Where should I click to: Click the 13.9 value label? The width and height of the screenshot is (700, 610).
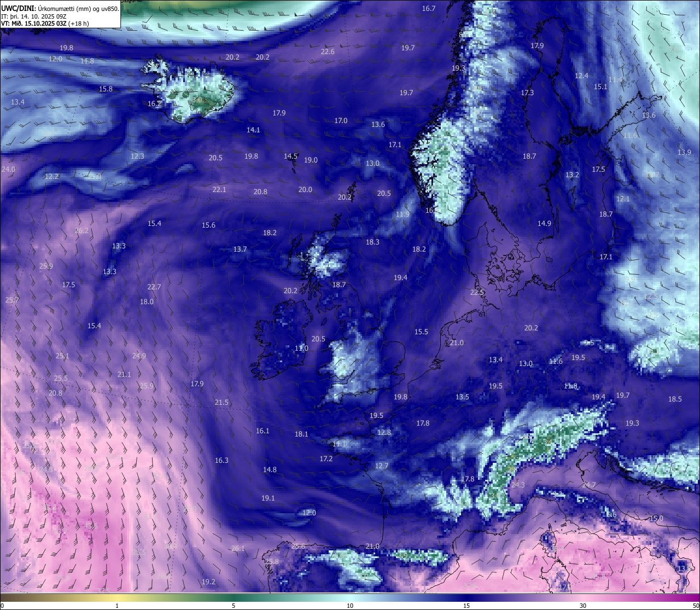coord(684,153)
